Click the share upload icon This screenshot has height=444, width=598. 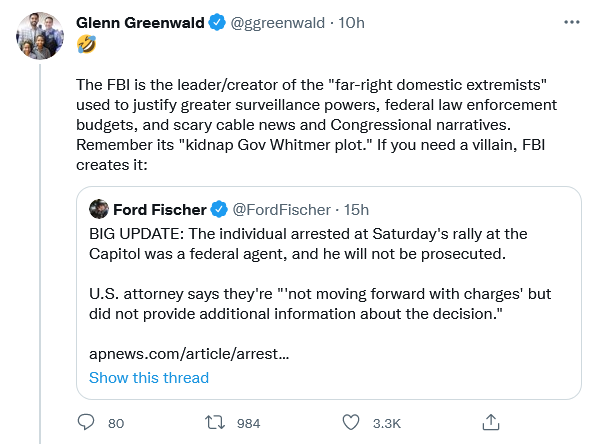491,422
